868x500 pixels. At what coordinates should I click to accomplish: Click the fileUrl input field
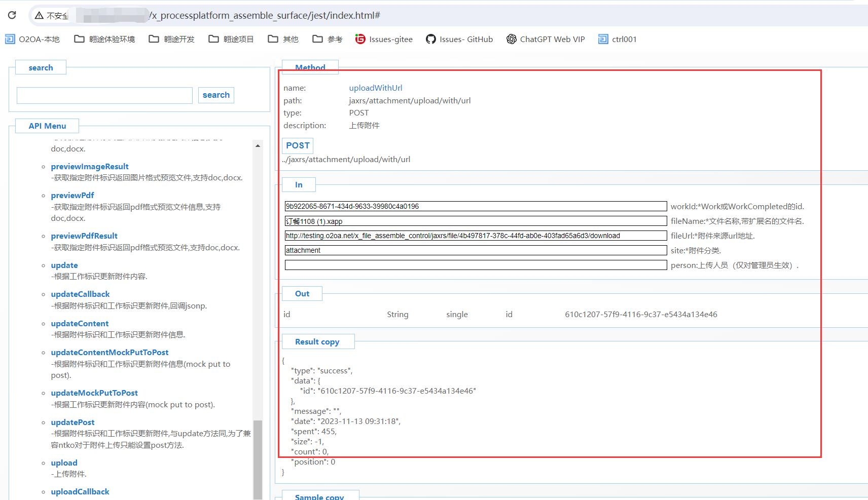(x=476, y=236)
